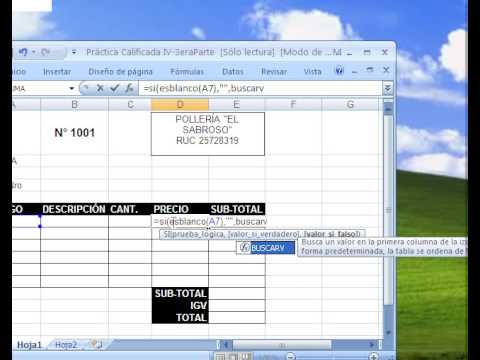Click the Undo icon in quick access toolbar
Screen dimensions: 480x360
coord(23,52)
